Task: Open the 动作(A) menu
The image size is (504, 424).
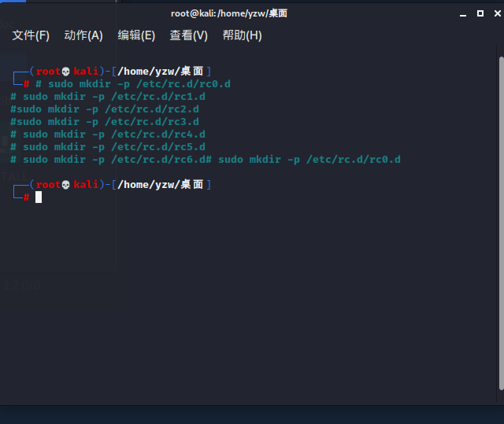Action: 83,35
